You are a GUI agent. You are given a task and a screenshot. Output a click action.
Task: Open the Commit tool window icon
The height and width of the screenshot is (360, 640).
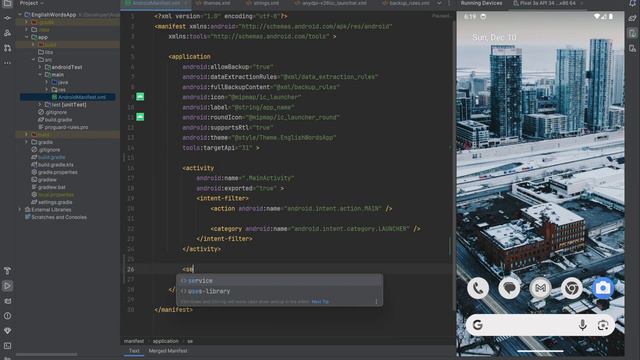point(7,18)
